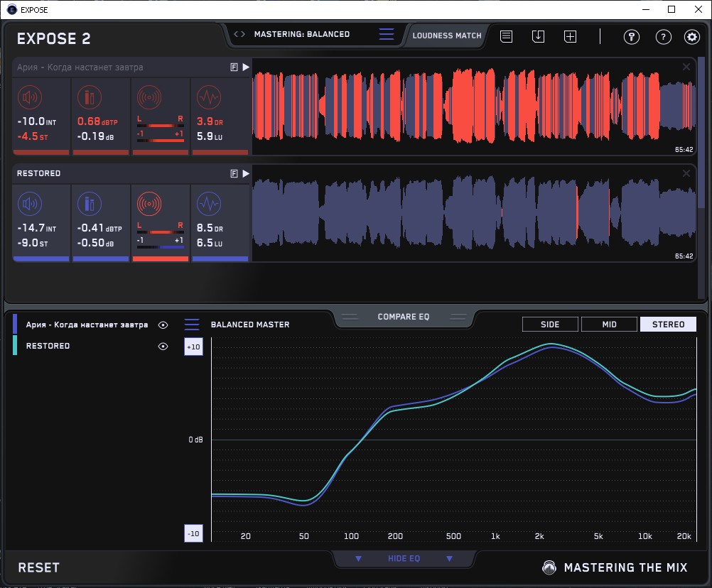Click the +10 EQ scale button
This screenshot has width=712, height=588.
(193, 347)
